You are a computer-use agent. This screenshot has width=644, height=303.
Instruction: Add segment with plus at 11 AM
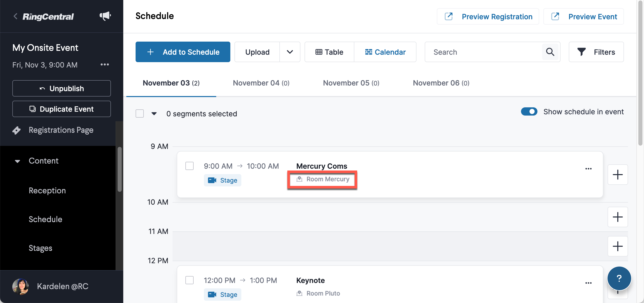click(x=618, y=246)
